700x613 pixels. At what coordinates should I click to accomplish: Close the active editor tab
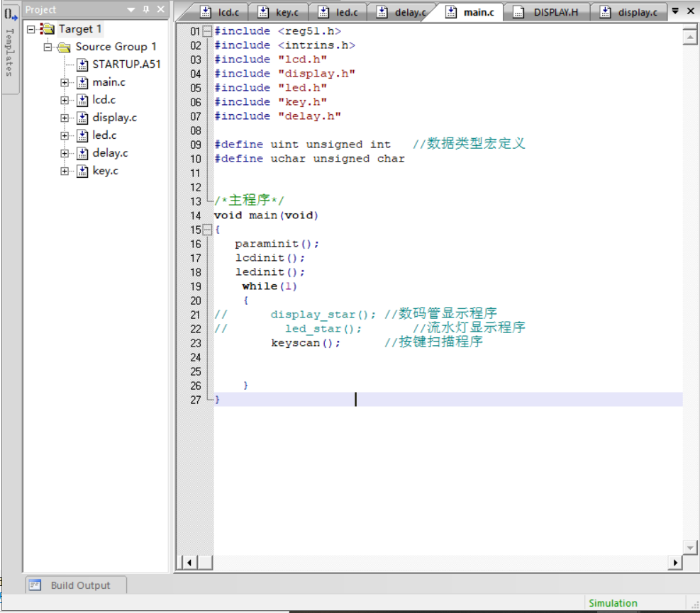click(691, 11)
